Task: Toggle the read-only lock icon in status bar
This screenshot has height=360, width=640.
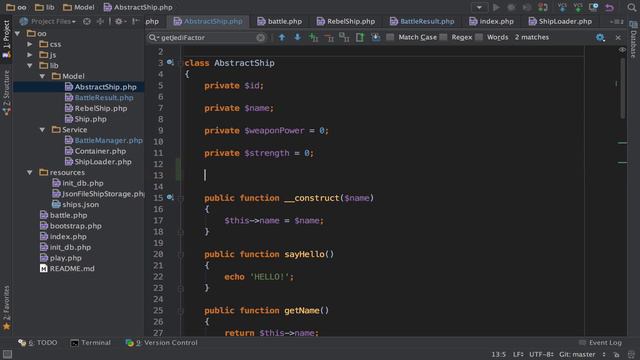Action: [617, 355]
